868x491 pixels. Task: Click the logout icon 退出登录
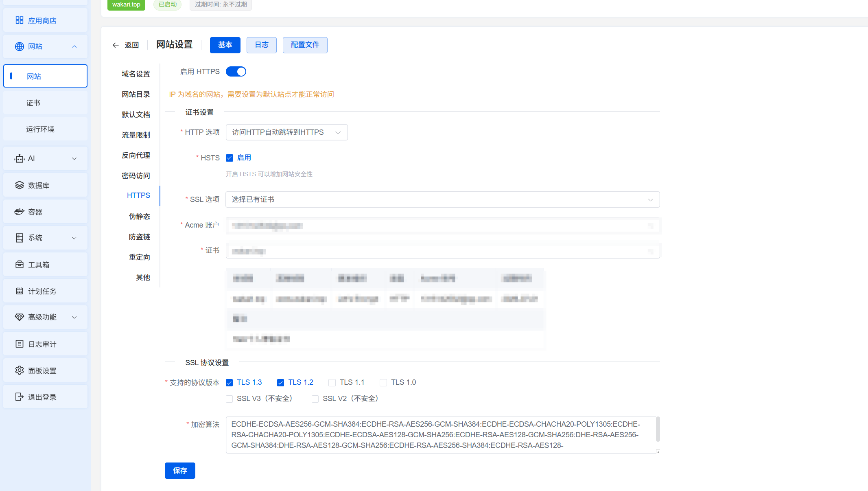click(19, 397)
